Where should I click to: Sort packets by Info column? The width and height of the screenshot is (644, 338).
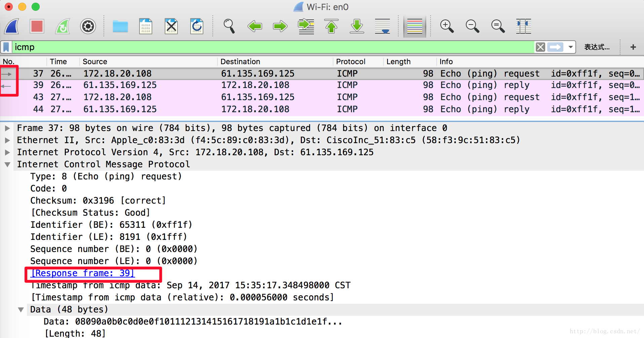pyautogui.click(x=540, y=61)
